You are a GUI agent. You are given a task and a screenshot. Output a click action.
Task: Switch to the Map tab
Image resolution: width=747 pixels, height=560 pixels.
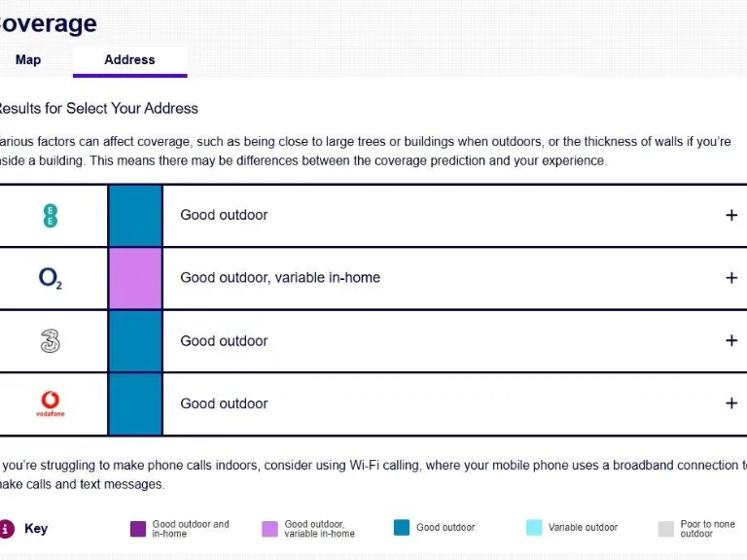[28, 59]
